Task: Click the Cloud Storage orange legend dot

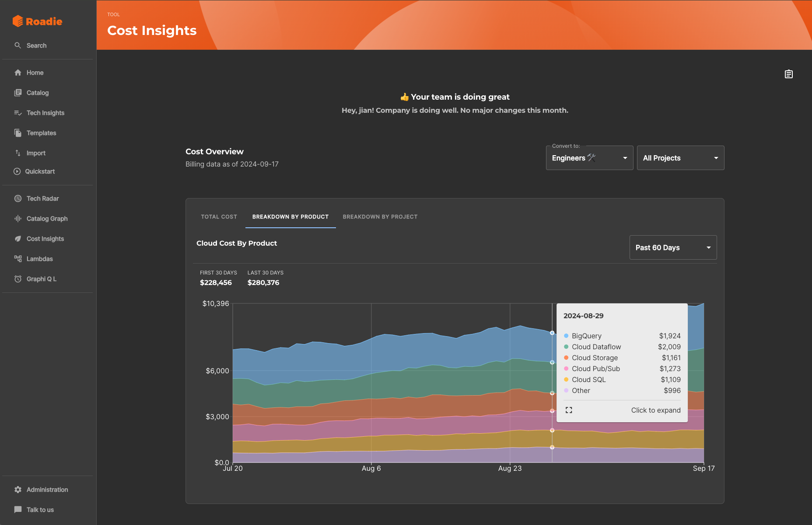Action: click(x=566, y=358)
